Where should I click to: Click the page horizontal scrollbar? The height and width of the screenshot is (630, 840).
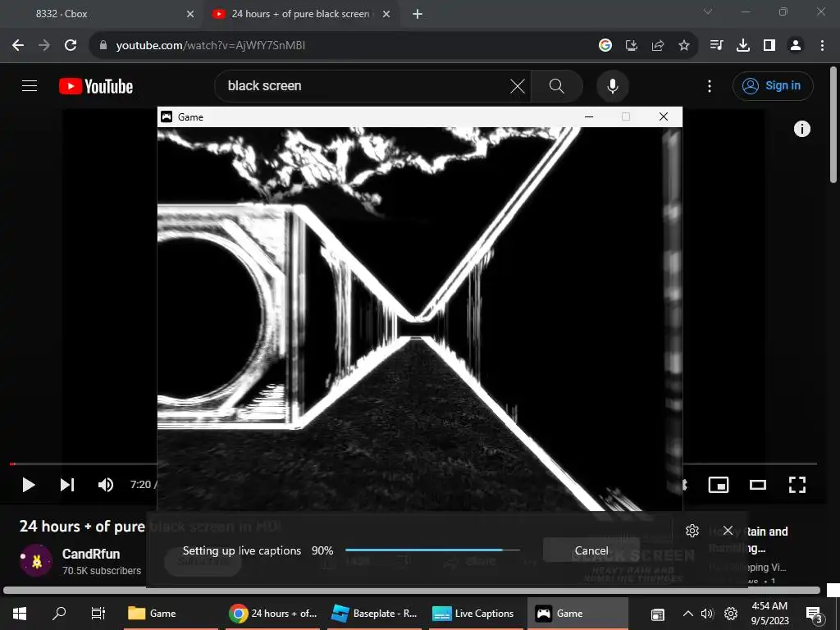[412, 591]
